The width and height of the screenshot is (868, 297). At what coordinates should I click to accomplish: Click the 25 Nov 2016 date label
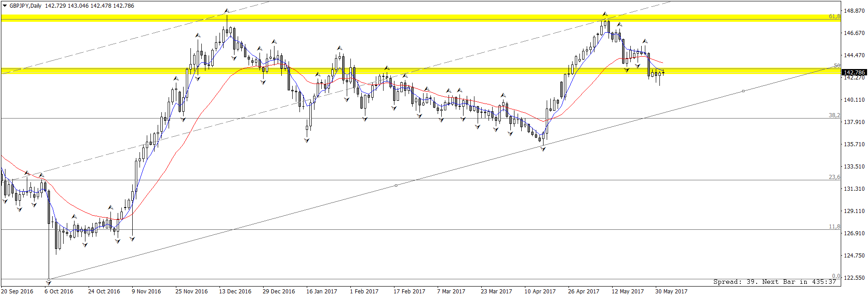pyautogui.click(x=191, y=292)
